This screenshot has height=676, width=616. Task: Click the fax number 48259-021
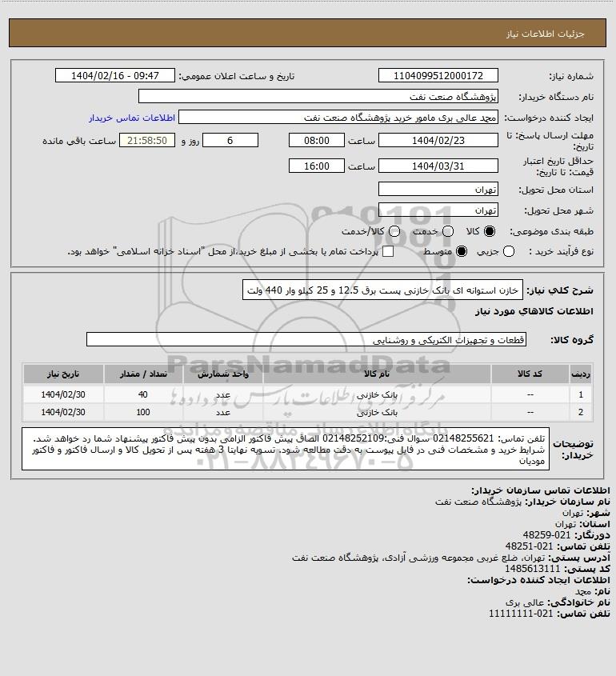point(546,535)
